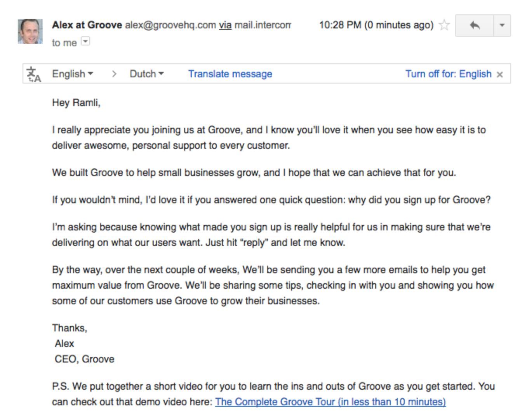Click the translate language icon
This screenshot has height=420, width=527.
tap(34, 74)
